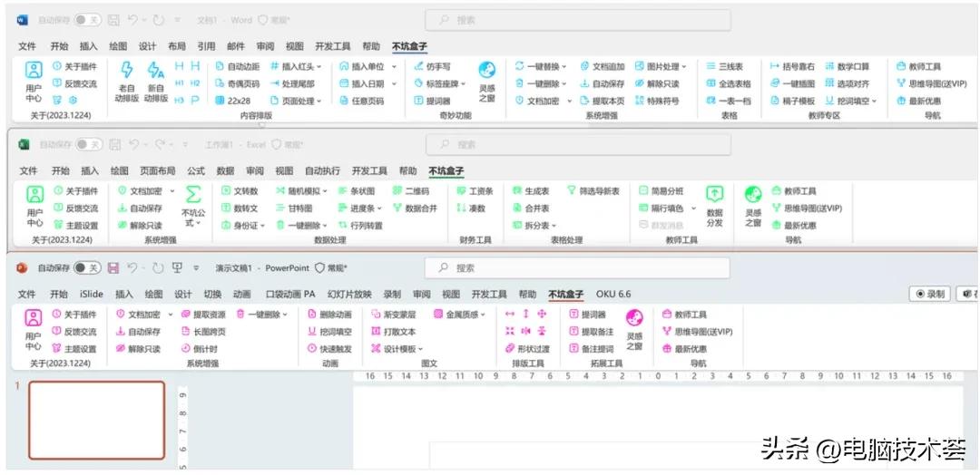Screen dimensions: 980x475
Task: Launch 仿手写 feature in Word
Action: (x=433, y=66)
